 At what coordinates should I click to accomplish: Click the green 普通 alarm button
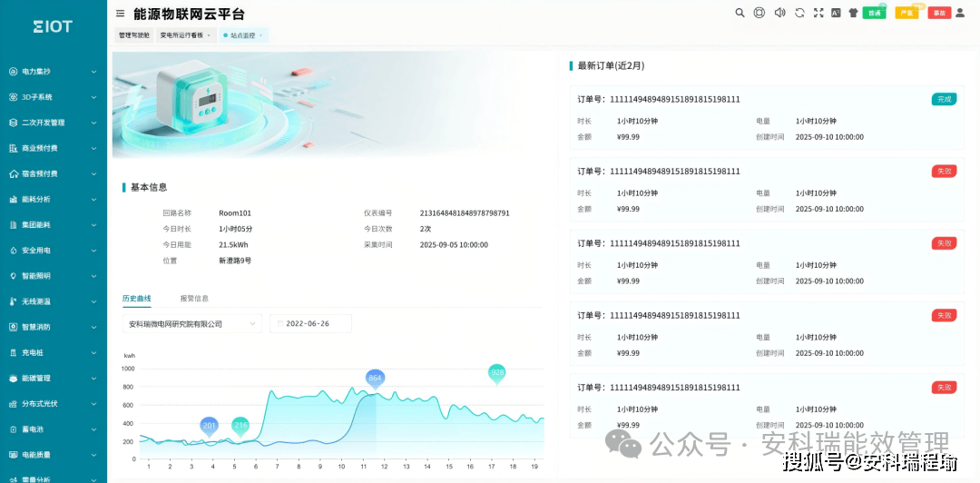(875, 13)
